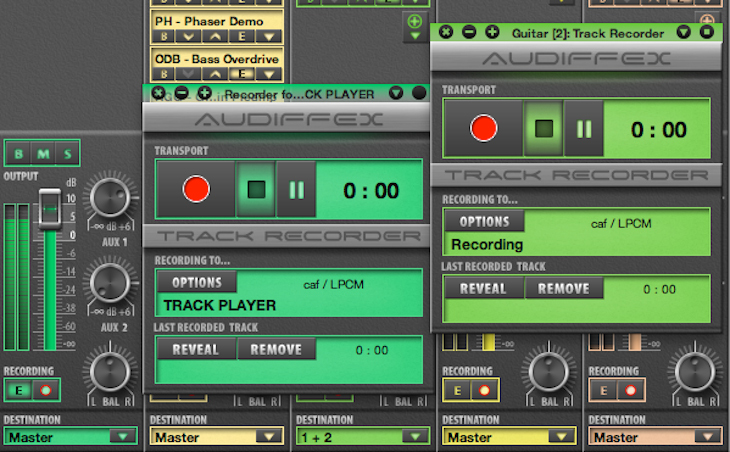Screen dimensions: 730x452
Task: Hit stop in the TRACK PLAYER recorder window
Action: 256,189
